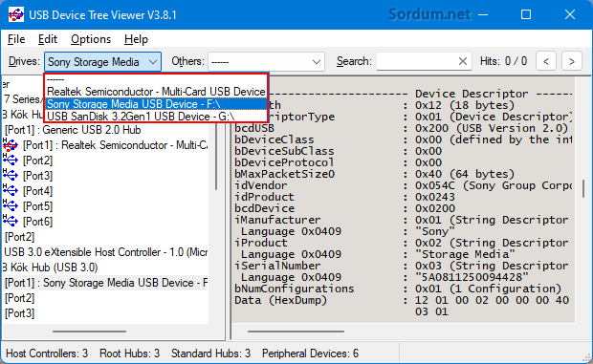Click the tree panel horizontal scrollbar

89,332
